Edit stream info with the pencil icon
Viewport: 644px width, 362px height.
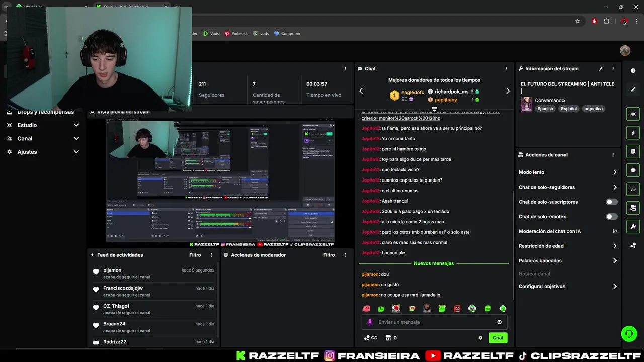pos(601,69)
